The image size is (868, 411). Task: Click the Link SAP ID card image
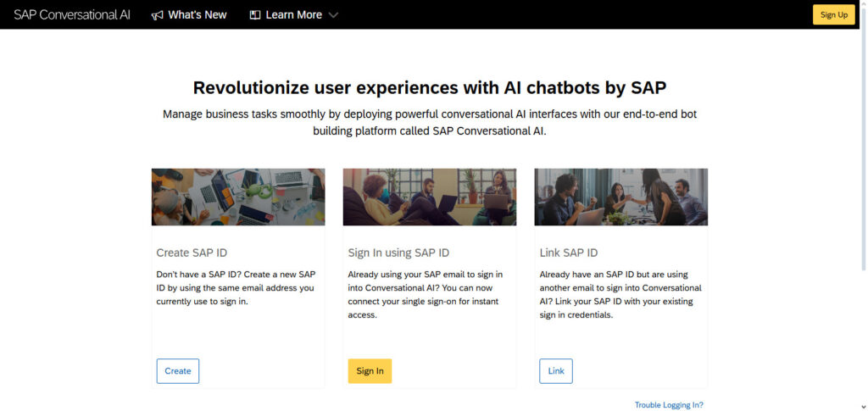click(621, 197)
